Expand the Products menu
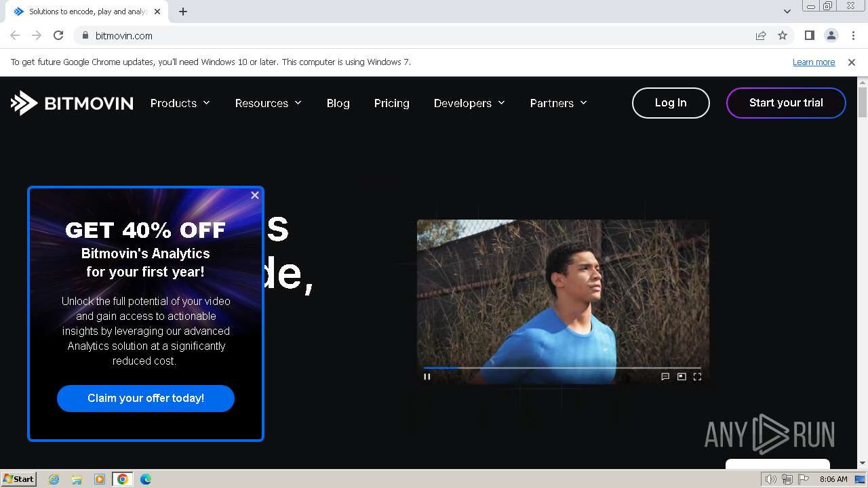868x488 pixels. pos(180,103)
